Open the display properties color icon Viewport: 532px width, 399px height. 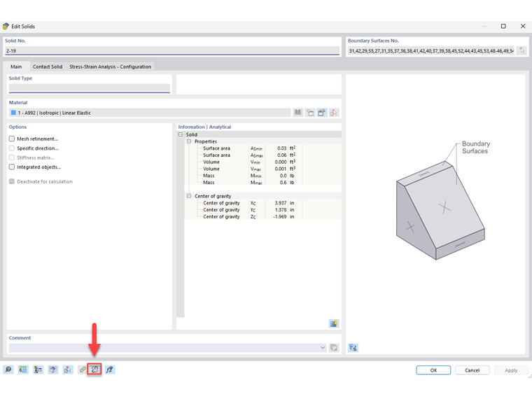38,370
